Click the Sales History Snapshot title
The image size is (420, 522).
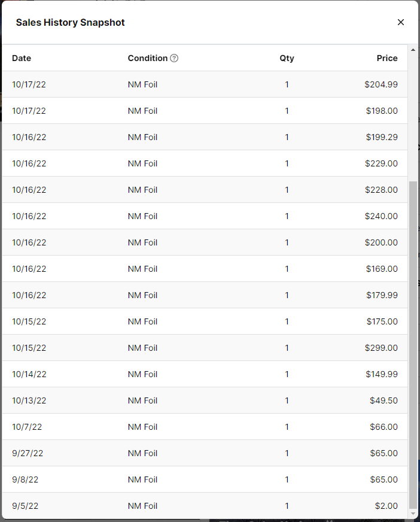pos(70,22)
